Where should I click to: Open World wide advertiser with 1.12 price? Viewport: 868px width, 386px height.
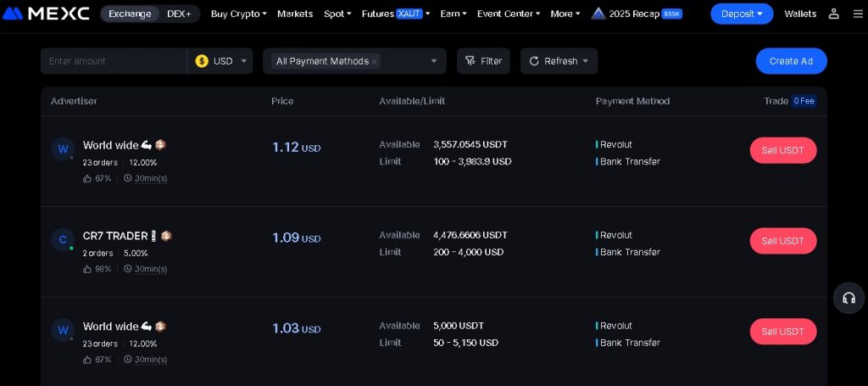(x=111, y=145)
